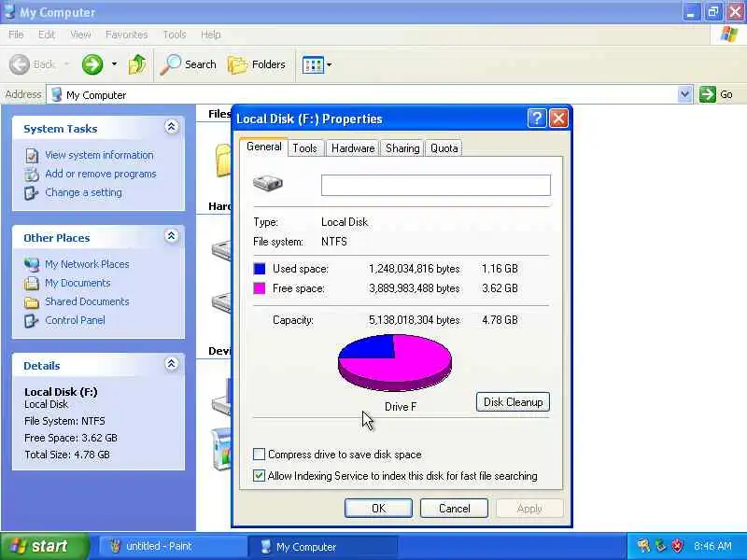Click the 8:46 AM clock

tap(712, 546)
